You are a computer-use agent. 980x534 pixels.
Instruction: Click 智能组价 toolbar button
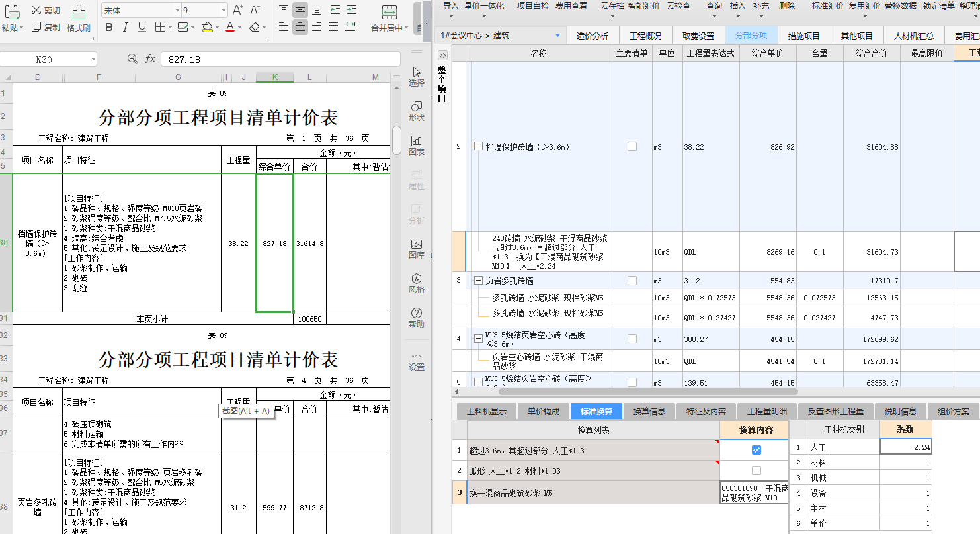tap(644, 5)
